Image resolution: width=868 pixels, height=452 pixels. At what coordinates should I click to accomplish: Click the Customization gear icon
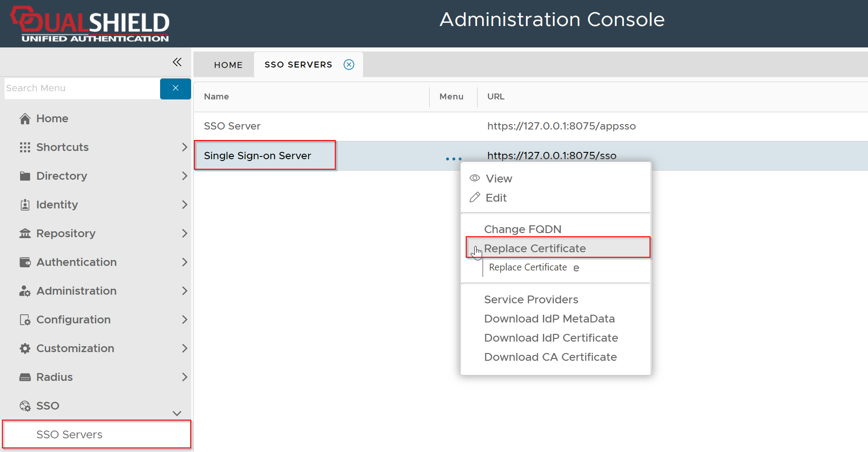coord(25,348)
